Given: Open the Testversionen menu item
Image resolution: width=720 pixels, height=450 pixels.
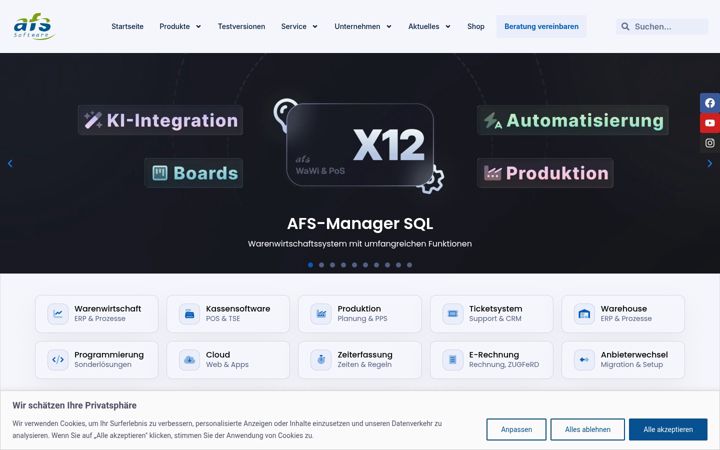Looking at the screenshot, I should [x=242, y=27].
